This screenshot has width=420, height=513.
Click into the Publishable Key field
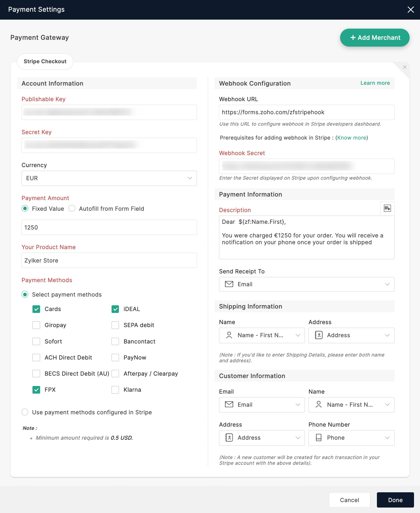pos(109,112)
